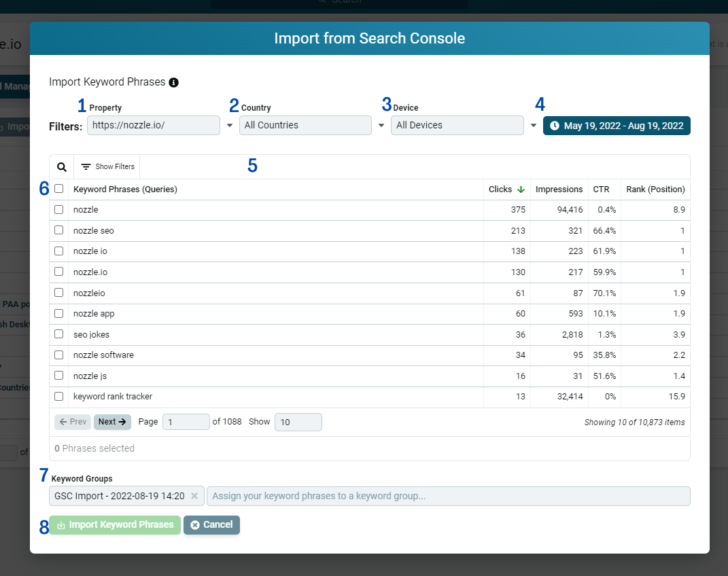
Task: Select the 'nozzle software' checkbox
Action: (59, 355)
